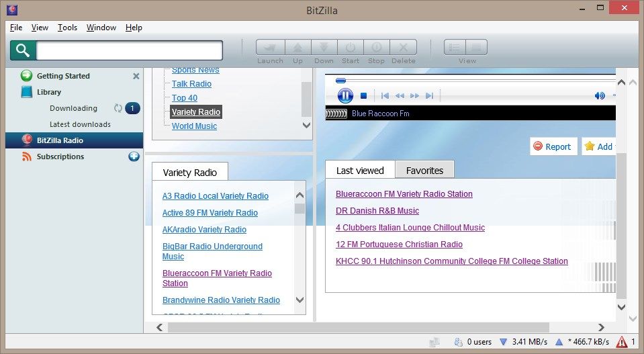Open the Downloading sidebar item
The image size is (644, 354).
click(x=73, y=108)
